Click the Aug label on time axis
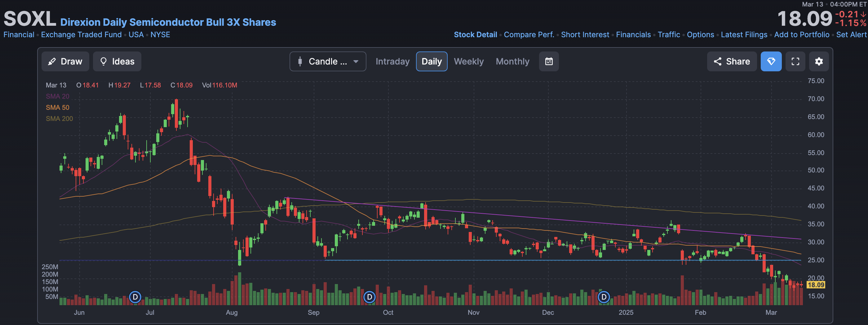This screenshot has height=325, width=868. [x=232, y=313]
